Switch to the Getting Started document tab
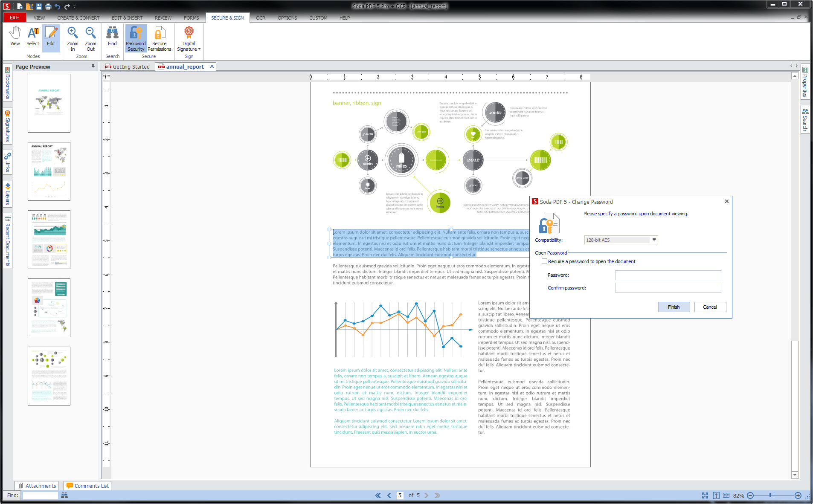 pos(127,67)
